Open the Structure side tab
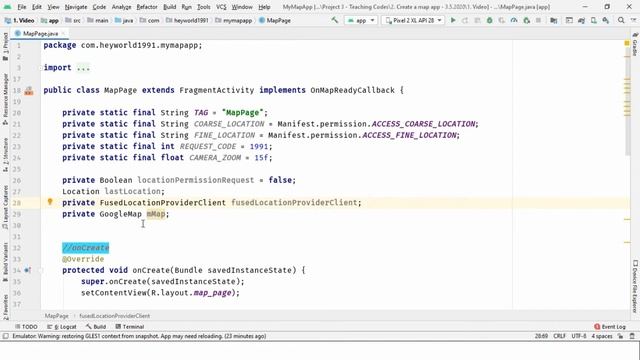This screenshot has height=360, width=640. point(5,154)
